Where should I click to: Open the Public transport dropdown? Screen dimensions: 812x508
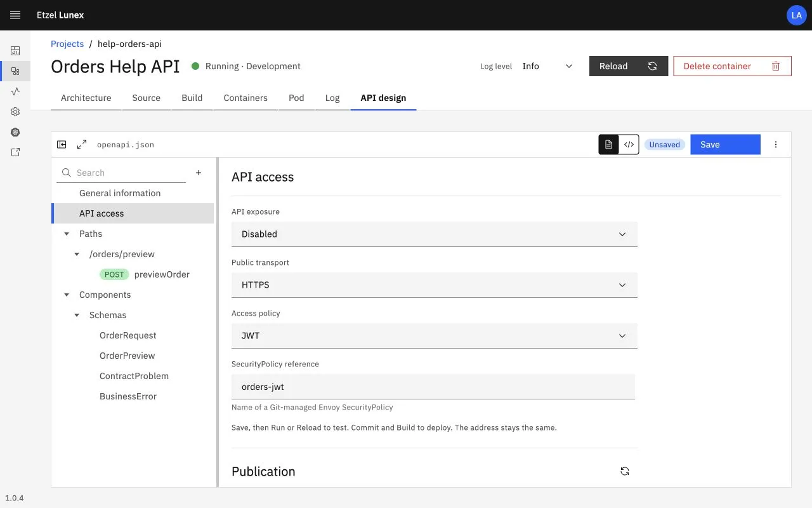pyautogui.click(x=435, y=284)
